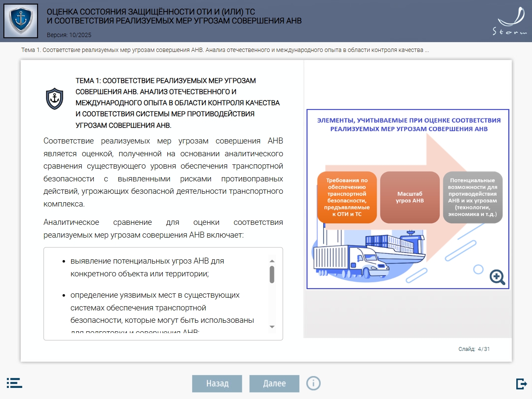Enlarge the infographic with the magnifier icon

tap(497, 277)
